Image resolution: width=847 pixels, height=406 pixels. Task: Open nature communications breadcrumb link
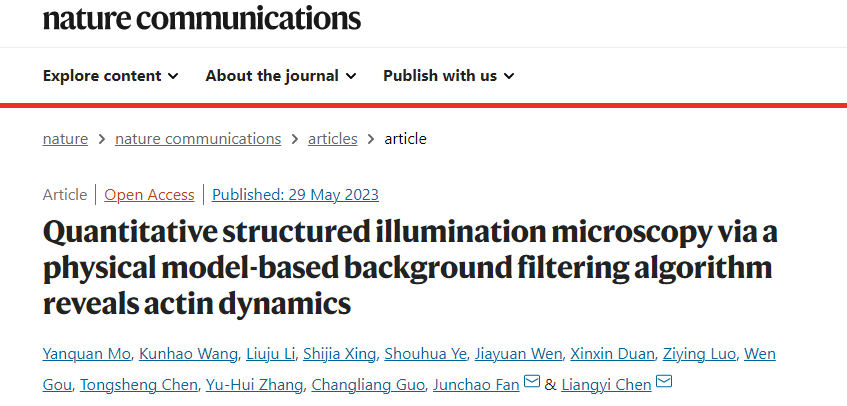(198, 139)
